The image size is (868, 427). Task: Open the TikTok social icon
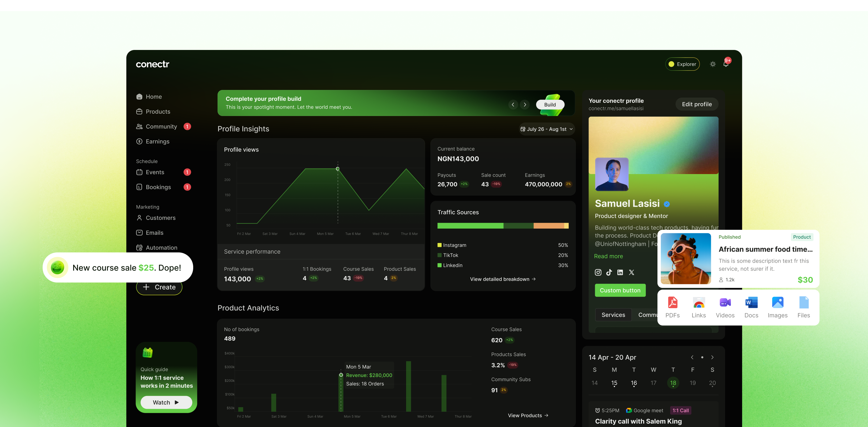609,272
